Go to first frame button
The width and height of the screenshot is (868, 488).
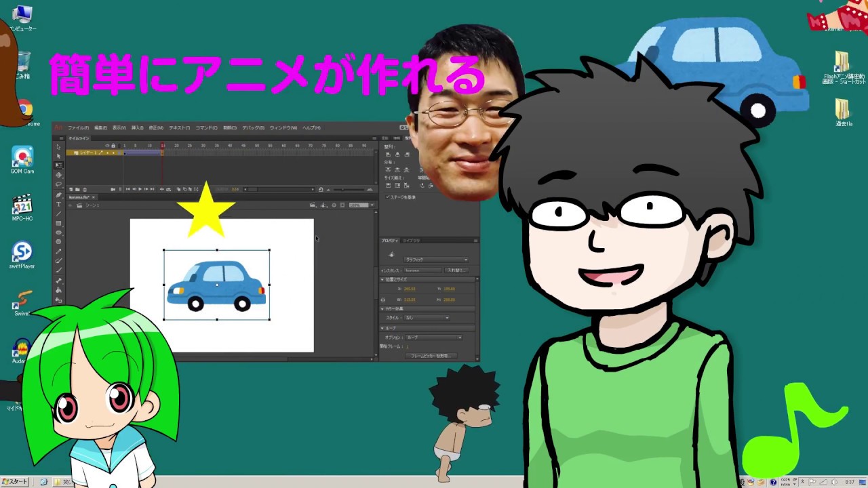127,189
